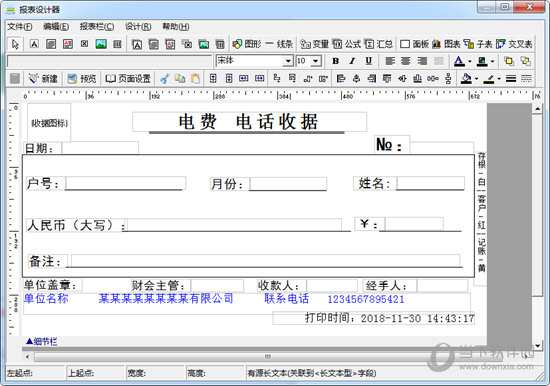Image resolution: width=550 pixels, height=386 pixels.
Task: Select the arrow pointer tool
Action: [15, 44]
